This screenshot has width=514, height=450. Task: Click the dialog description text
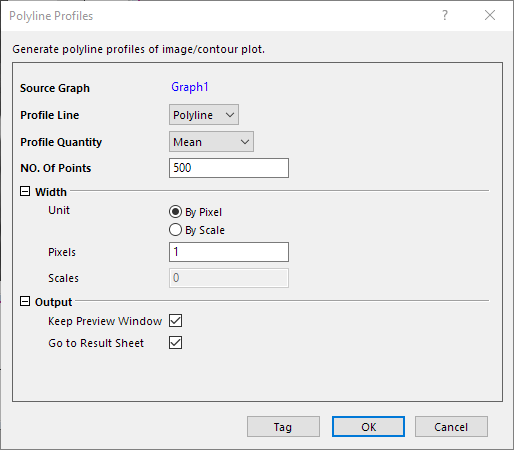click(x=139, y=49)
